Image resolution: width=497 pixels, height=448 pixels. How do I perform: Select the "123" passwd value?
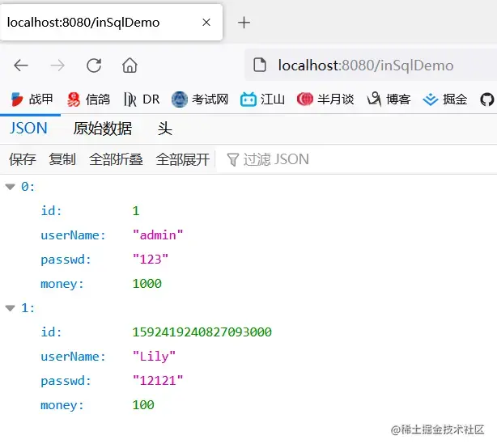tap(151, 260)
